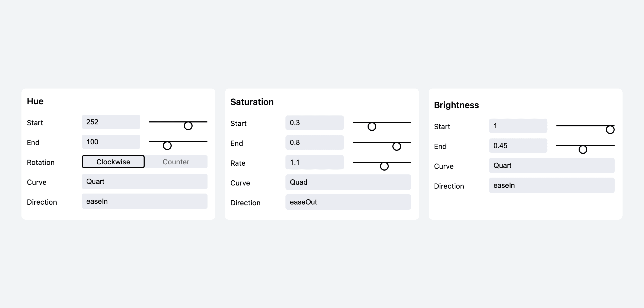Click the Hue Start slider handle
644x308 pixels.
pos(188,126)
